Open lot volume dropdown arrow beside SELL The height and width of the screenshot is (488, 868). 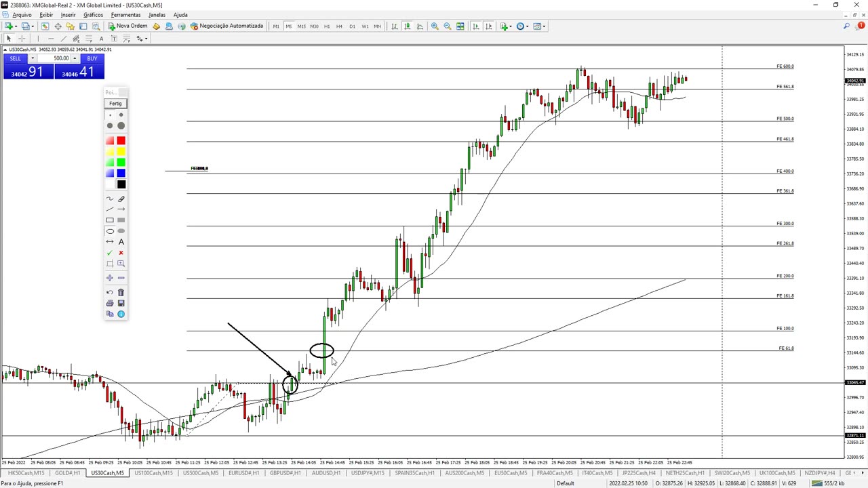tap(32, 59)
